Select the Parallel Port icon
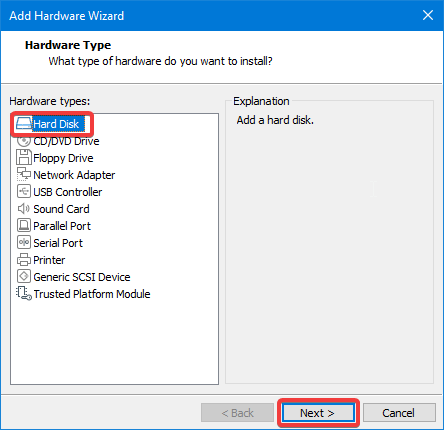The width and height of the screenshot is (444, 430). [24, 226]
